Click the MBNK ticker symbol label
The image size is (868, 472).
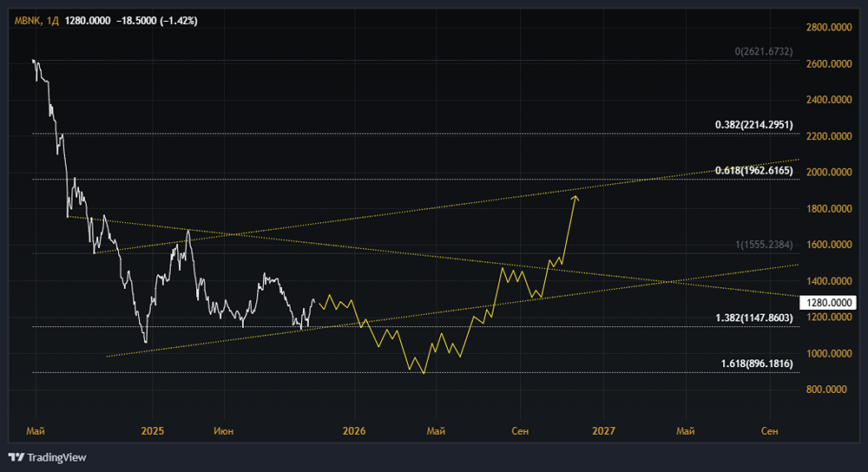(27, 21)
